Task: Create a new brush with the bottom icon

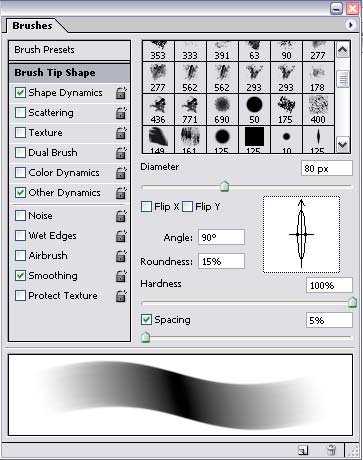Action: click(x=303, y=451)
